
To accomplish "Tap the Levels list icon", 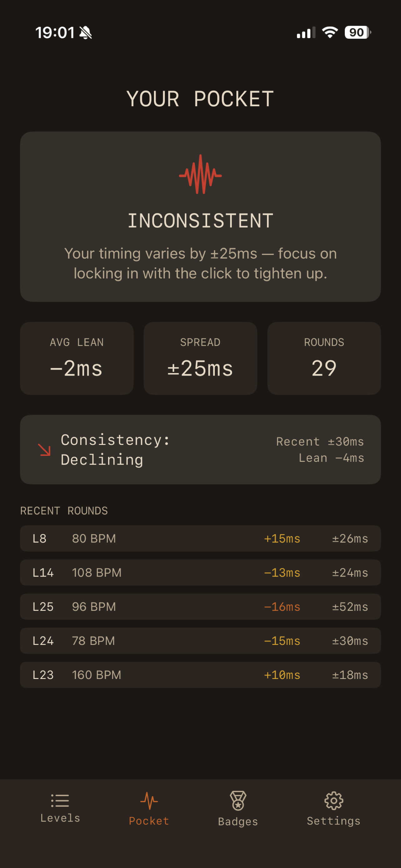I will tap(60, 801).
